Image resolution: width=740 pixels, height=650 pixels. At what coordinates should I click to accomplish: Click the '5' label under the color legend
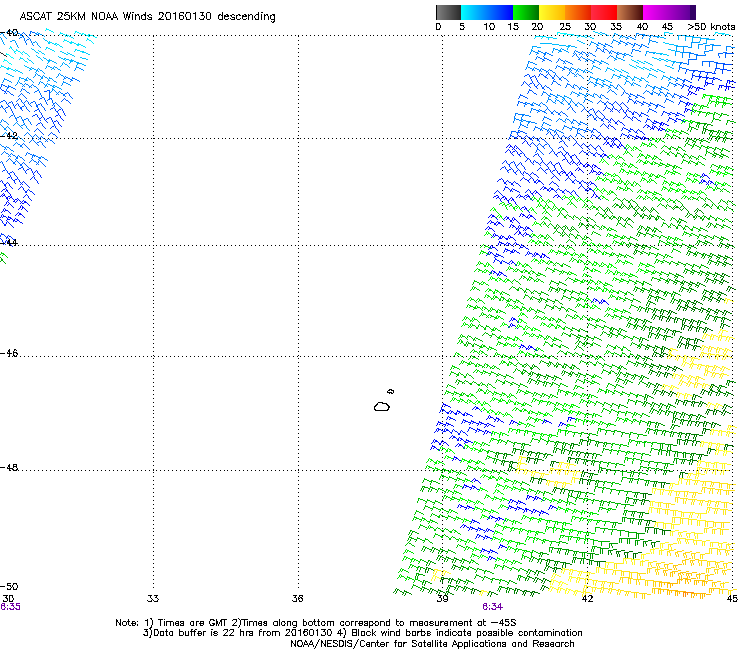(462, 27)
